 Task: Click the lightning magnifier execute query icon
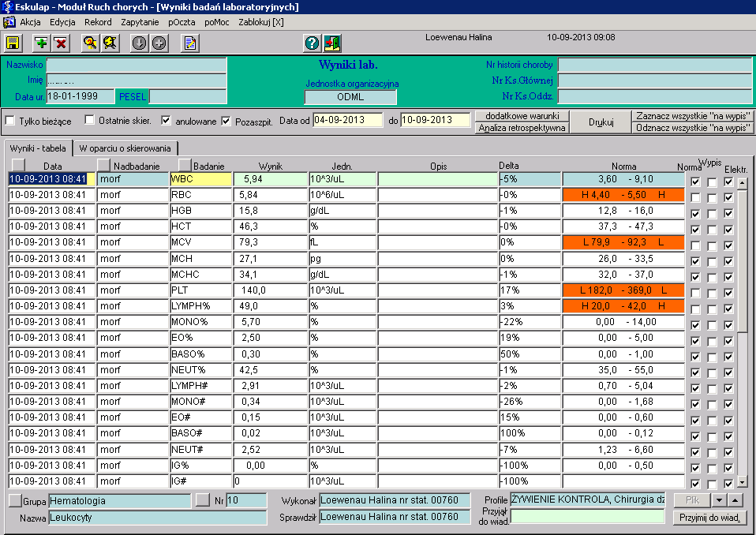pyautogui.click(x=110, y=43)
